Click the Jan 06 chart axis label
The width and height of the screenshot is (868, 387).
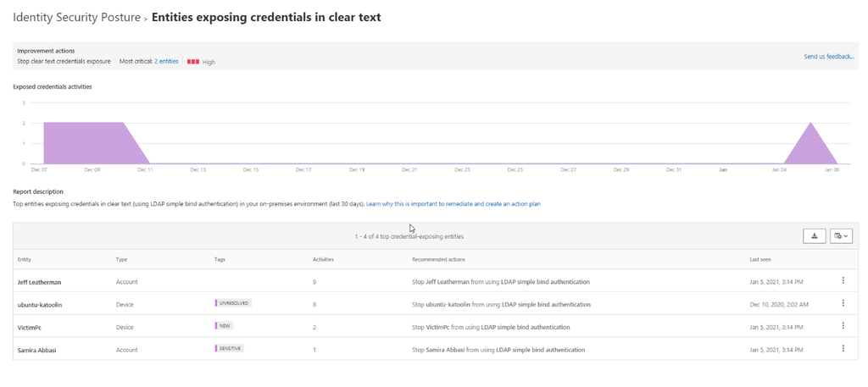pyautogui.click(x=832, y=170)
